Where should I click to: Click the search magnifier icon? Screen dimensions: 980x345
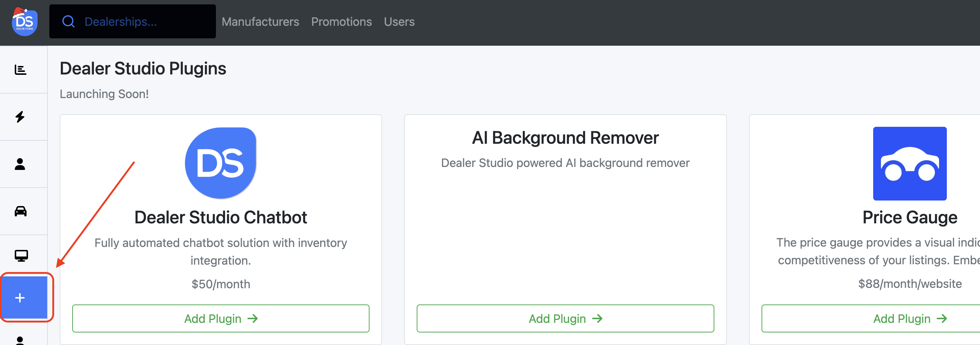(69, 21)
